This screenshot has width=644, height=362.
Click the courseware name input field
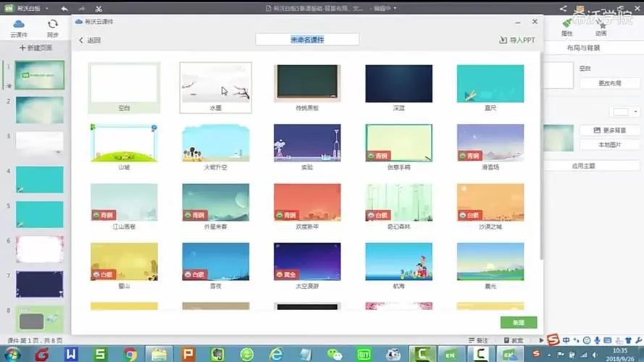(x=307, y=40)
